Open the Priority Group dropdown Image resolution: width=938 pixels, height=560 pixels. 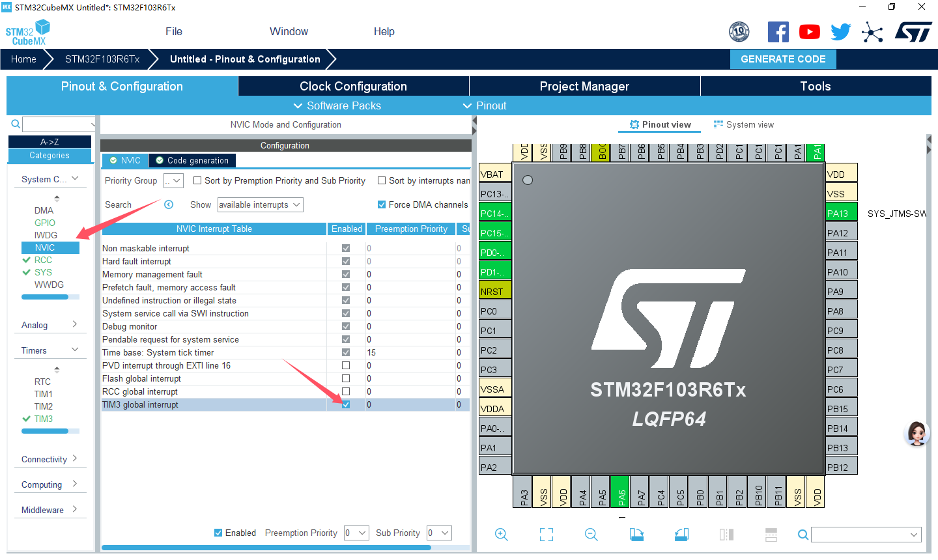[x=173, y=180]
